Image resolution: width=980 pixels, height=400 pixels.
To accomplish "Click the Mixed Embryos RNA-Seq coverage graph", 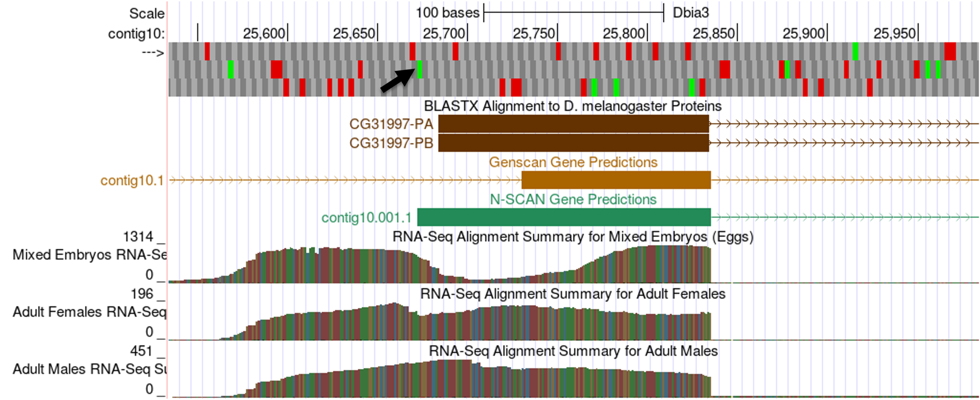I will (x=440, y=264).
